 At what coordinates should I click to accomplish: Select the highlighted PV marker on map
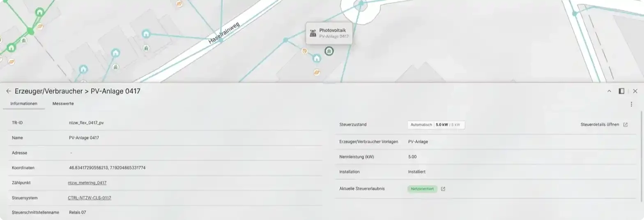point(329,51)
